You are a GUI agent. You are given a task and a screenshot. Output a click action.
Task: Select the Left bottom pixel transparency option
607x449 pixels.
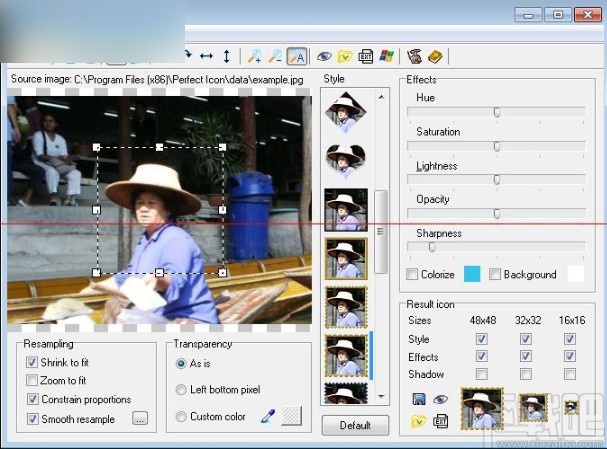(181, 390)
